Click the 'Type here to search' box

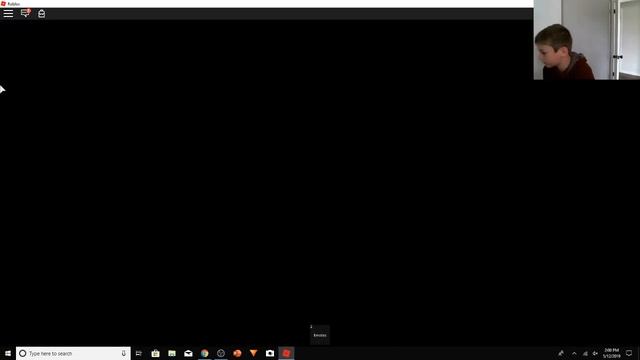tap(73, 353)
